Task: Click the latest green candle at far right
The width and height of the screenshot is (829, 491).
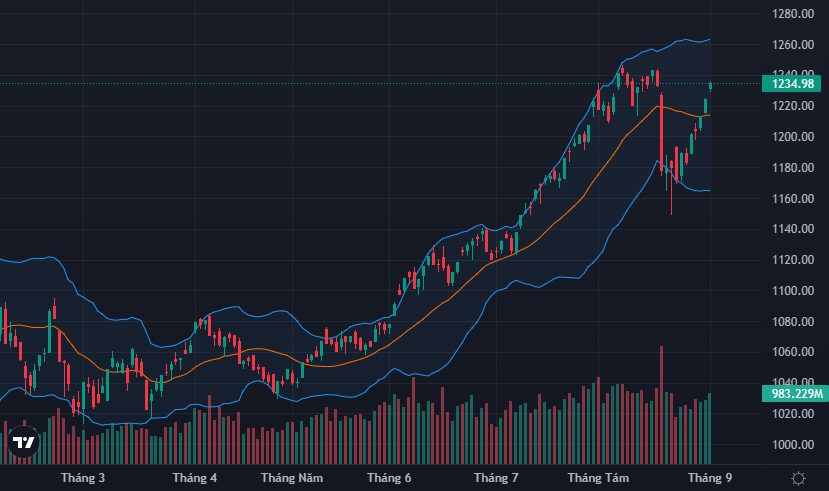Action: (x=711, y=86)
